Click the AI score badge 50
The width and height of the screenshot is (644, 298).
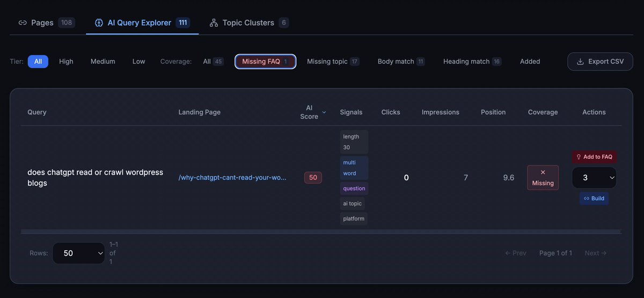point(313,178)
